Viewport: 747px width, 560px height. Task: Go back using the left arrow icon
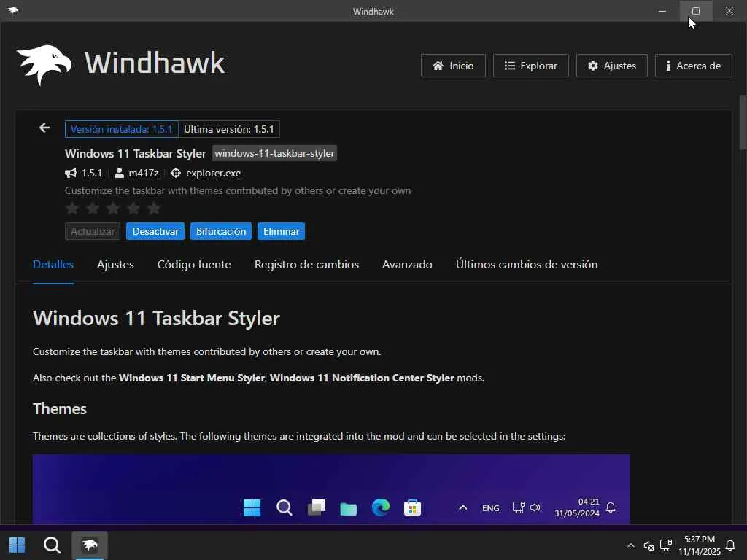pos(44,128)
